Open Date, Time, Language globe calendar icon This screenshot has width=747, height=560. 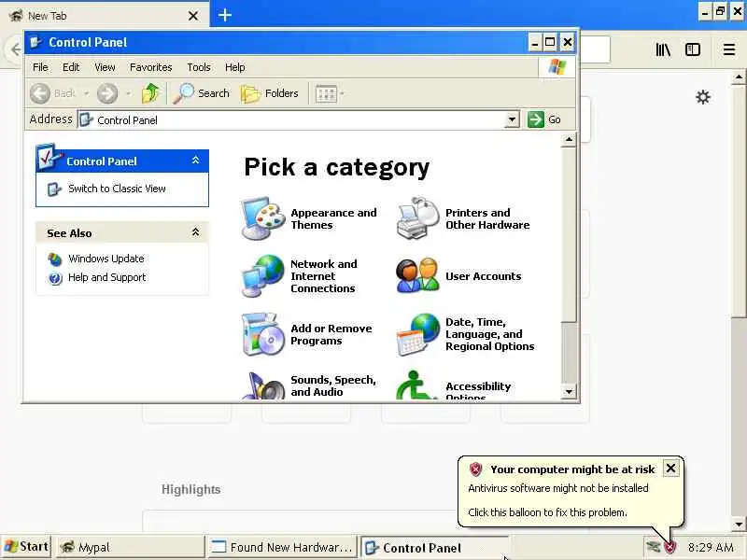click(417, 334)
